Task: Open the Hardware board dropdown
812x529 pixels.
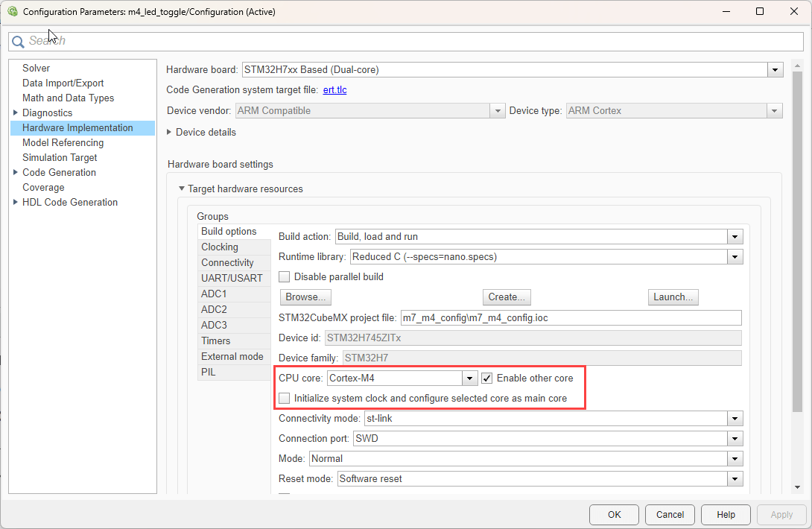Action: click(x=775, y=69)
